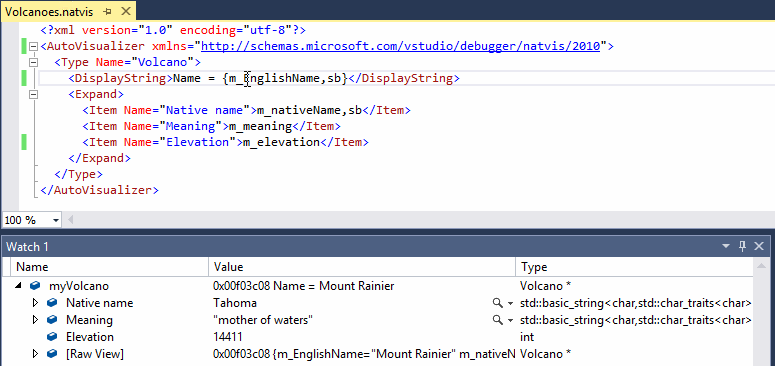
Task: Open the 100 % zoom dropdown
Action: [55, 220]
